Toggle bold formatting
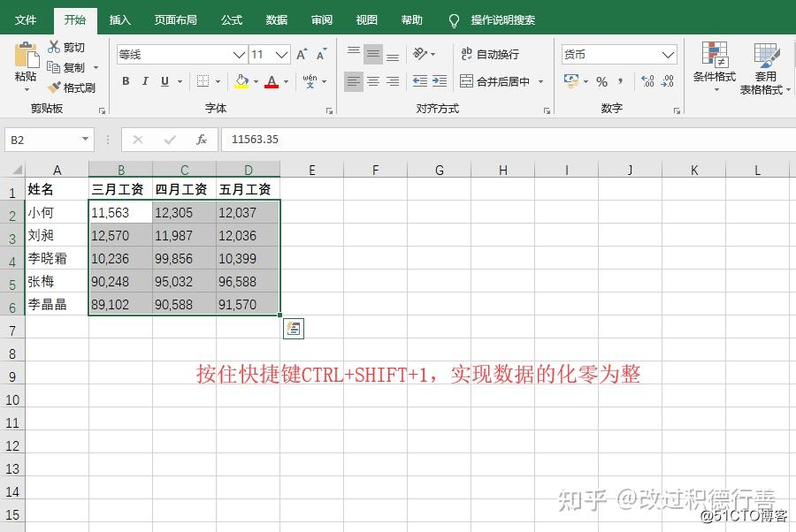Image resolution: width=796 pixels, height=532 pixels. (x=126, y=80)
